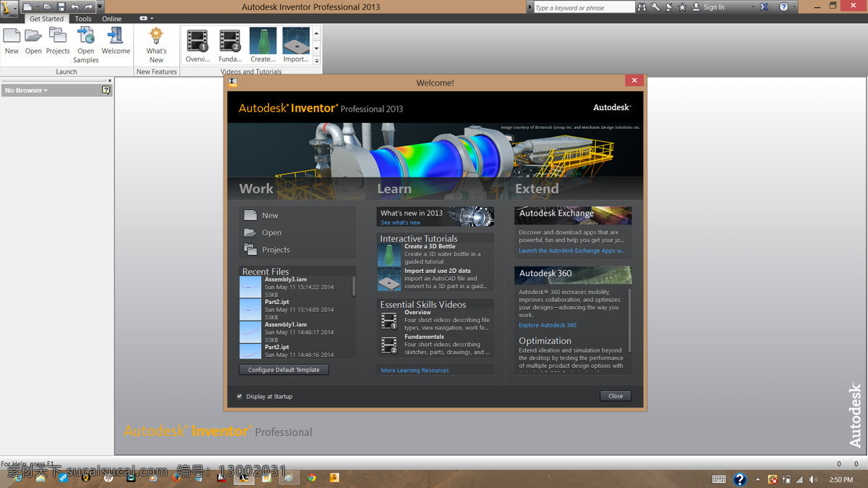Click the Redo arrow in quick access toolbar
The image size is (868, 488).
[x=88, y=7]
